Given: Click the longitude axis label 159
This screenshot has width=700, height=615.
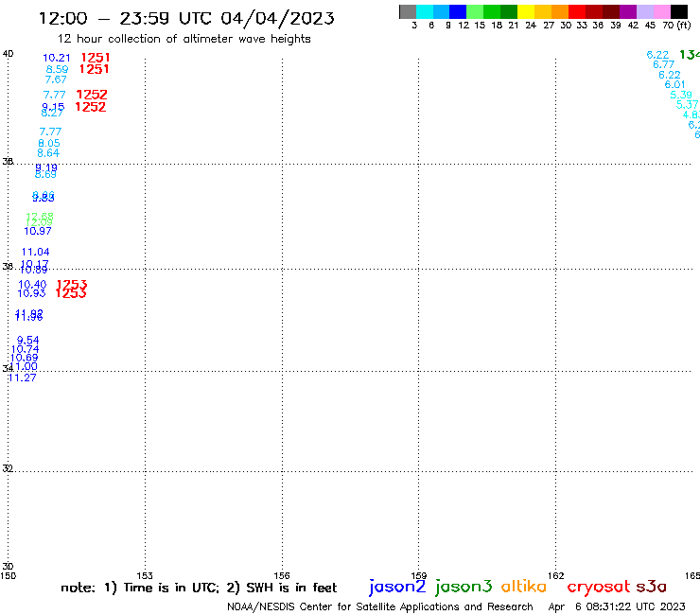Looking at the screenshot, I should (419, 575).
